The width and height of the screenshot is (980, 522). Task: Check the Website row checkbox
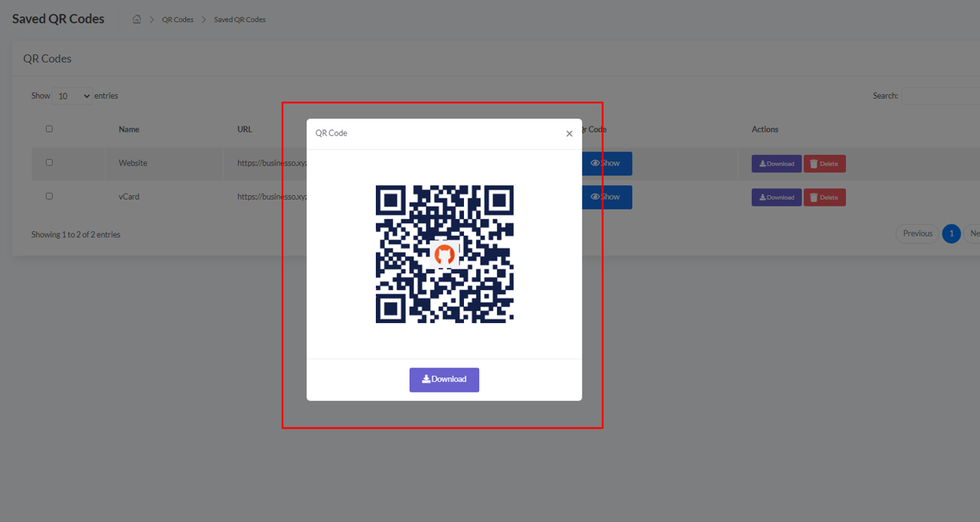pos(49,162)
